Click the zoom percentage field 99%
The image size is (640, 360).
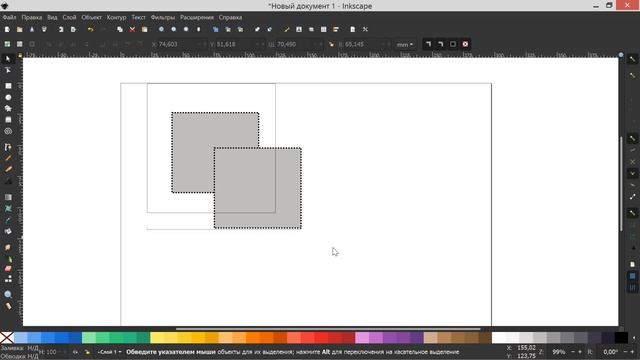(x=558, y=352)
